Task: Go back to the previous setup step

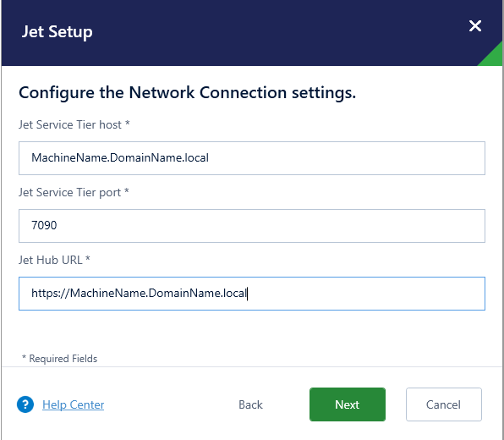Action: [250, 404]
